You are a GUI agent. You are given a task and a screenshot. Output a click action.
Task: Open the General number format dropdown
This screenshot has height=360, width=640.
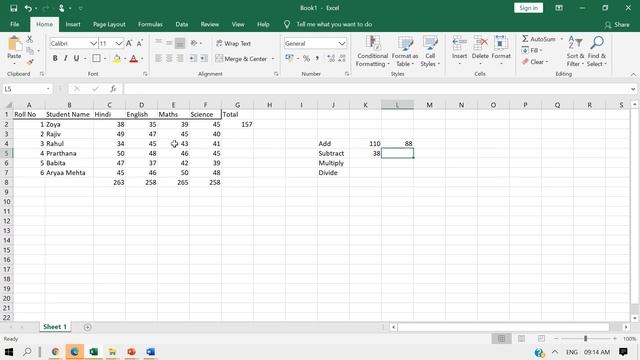342,43
